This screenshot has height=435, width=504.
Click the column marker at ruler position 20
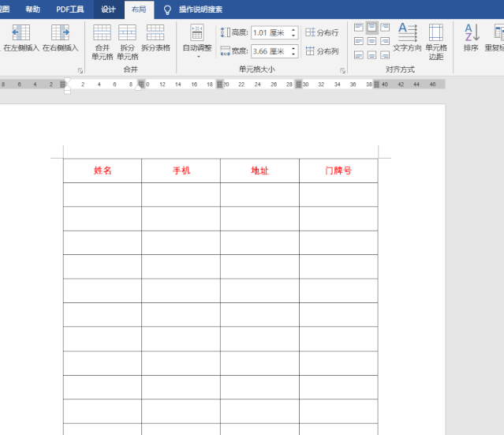point(219,84)
